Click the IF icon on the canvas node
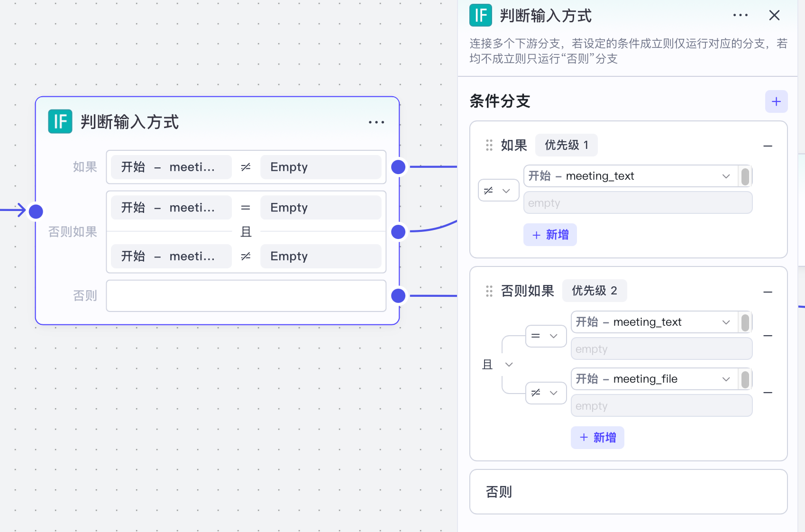This screenshot has height=532, width=805. pos(60,121)
